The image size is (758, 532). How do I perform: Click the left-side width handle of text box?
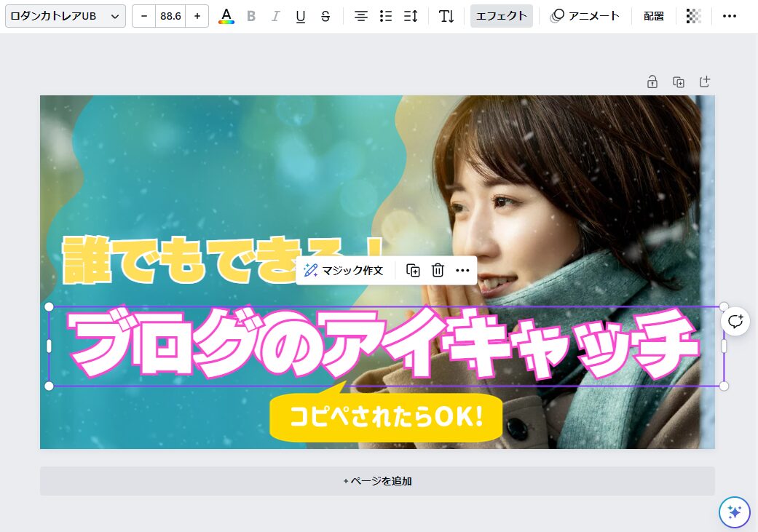pyautogui.click(x=49, y=346)
